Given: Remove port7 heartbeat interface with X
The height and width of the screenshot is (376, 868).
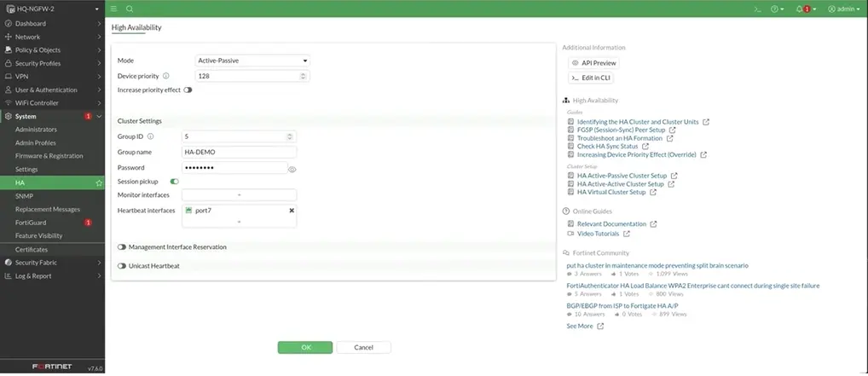Looking at the screenshot, I should 292,211.
